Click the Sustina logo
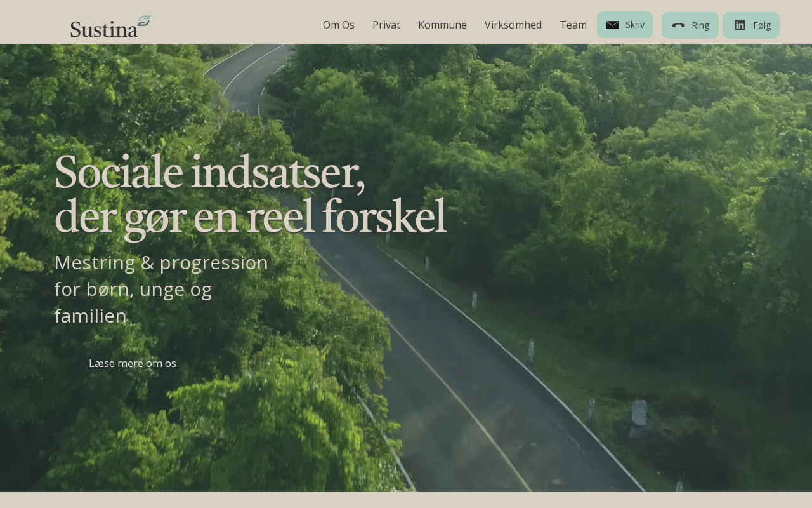812x508 pixels. [110, 27]
